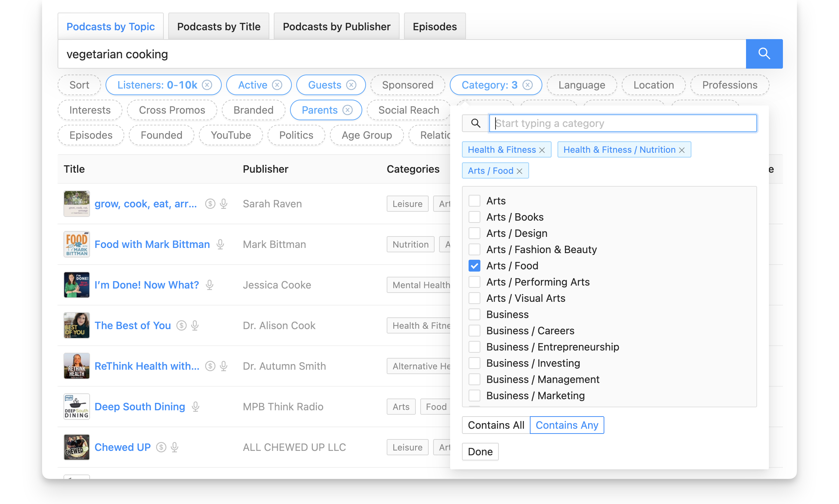Screen dimensions: 839x504
Task: Remove the Arts / Food tag
Action: pos(519,171)
